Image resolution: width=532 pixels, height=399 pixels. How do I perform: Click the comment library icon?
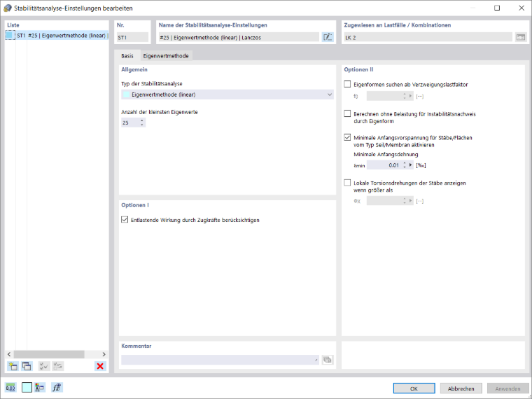point(328,360)
